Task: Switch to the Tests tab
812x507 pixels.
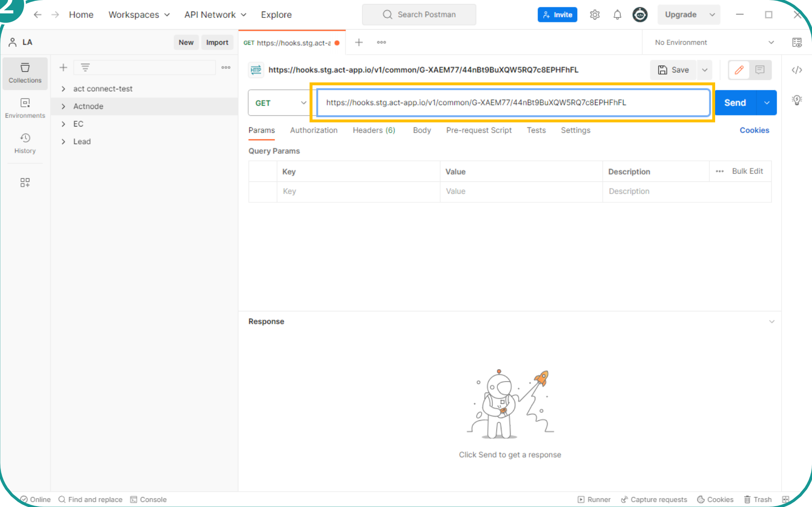Action: 536,130
